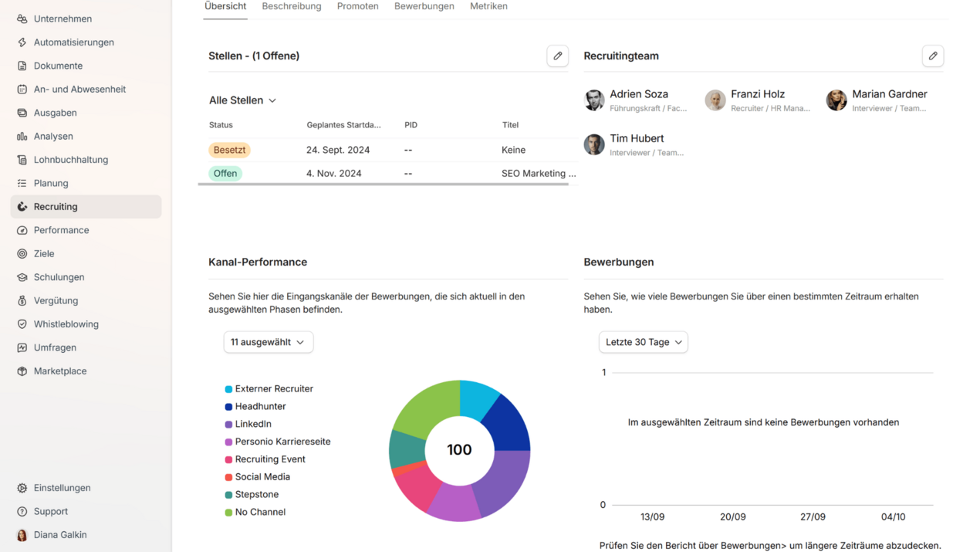Click the Lohnbuchhaltung icon in sidebar
The image size is (980, 552).
(x=22, y=160)
